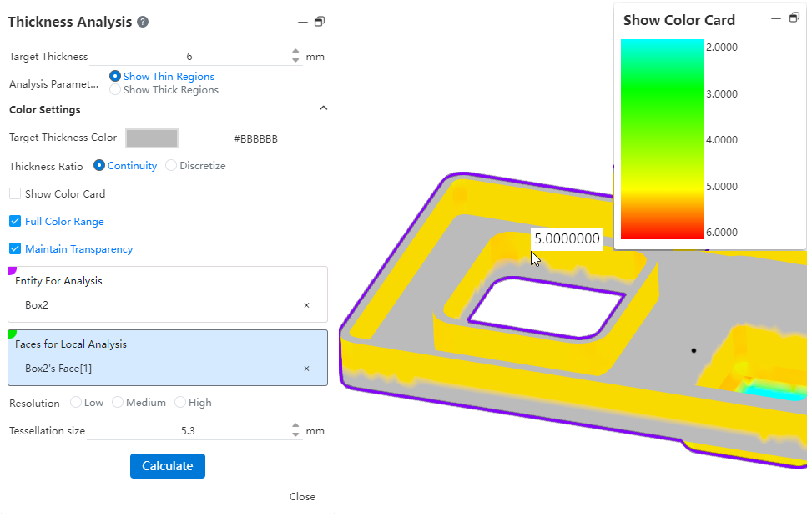Screen dimensions: 807x532
Task: Uncheck Full Color Range
Action: 16,222
